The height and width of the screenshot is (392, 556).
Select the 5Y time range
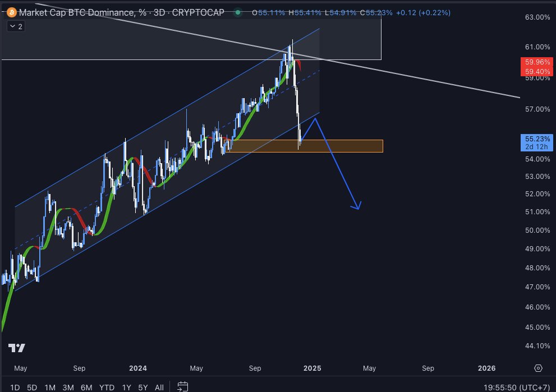[x=143, y=388]
